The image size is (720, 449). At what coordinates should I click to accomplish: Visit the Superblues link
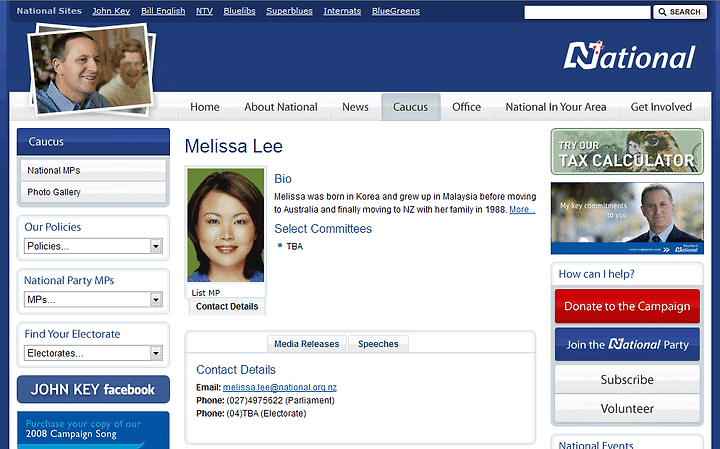pos(289,11)
